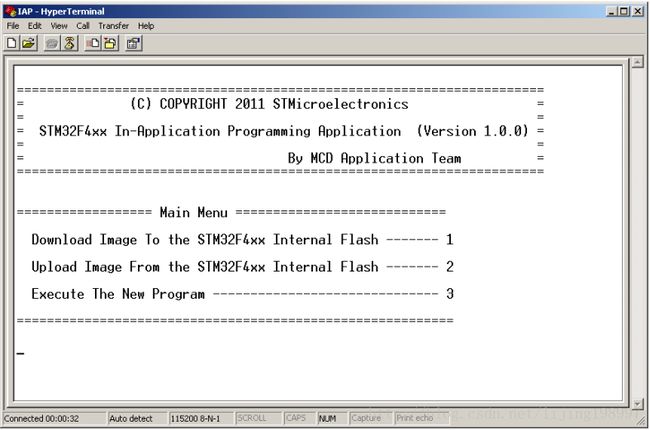Click the scrollbar down arrow
This screenshot has width=650, height=430.
[x=637, y=403]
